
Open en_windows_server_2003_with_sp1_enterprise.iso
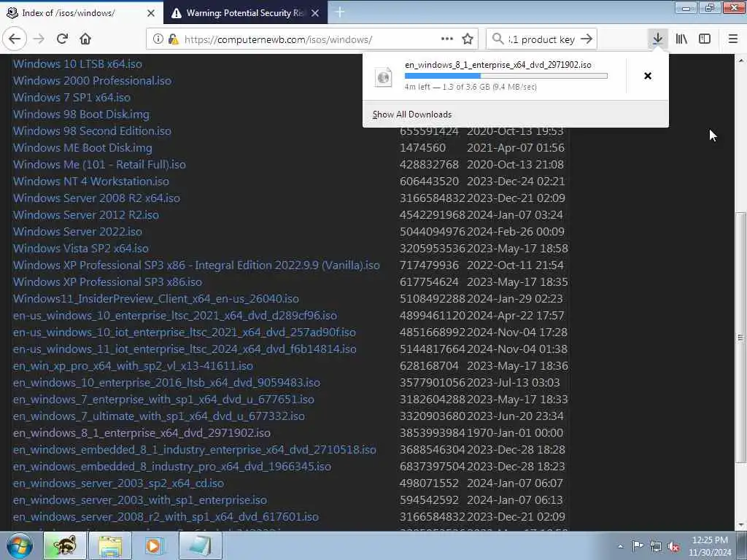click(x=139, y=499)
